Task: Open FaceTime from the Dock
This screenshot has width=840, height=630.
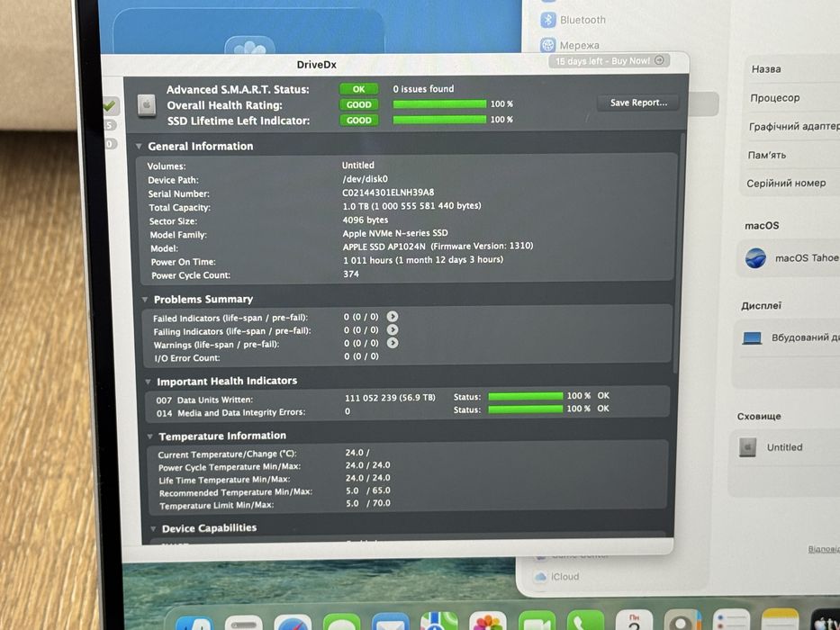Action: 537,620
